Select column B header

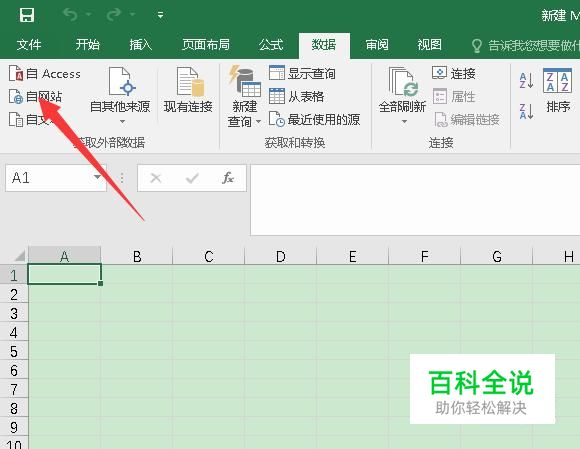click(137, 256)
